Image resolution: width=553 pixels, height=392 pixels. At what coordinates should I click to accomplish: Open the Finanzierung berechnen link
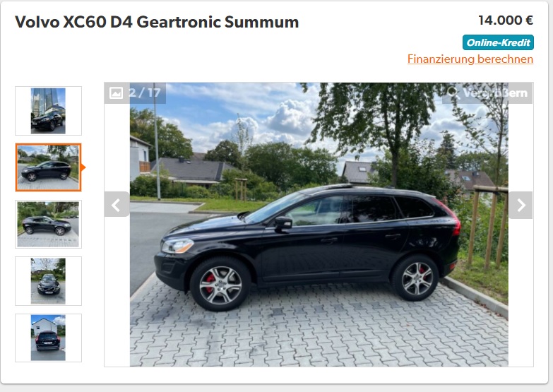pos(470,59)
